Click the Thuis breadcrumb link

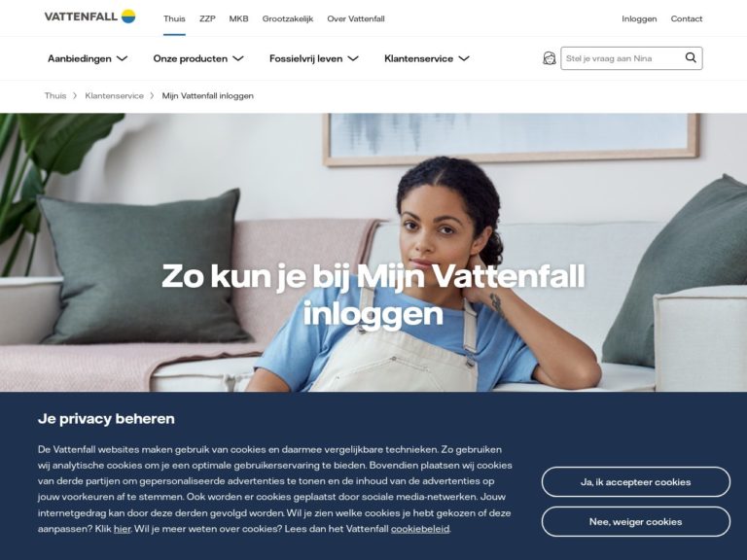55,95
